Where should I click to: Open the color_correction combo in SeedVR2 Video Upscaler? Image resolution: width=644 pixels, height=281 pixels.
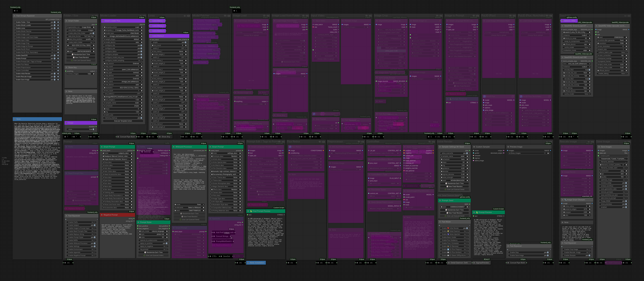pos(612,55)
